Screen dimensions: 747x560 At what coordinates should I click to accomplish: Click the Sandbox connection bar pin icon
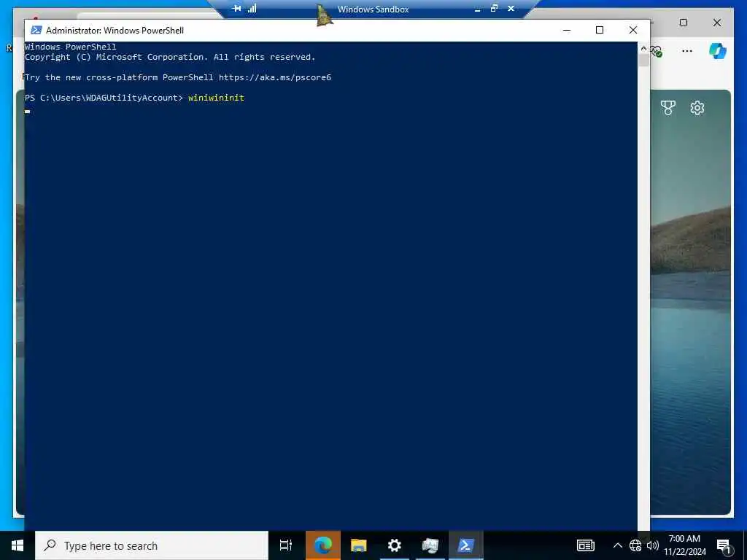click(x=236, y=9)
